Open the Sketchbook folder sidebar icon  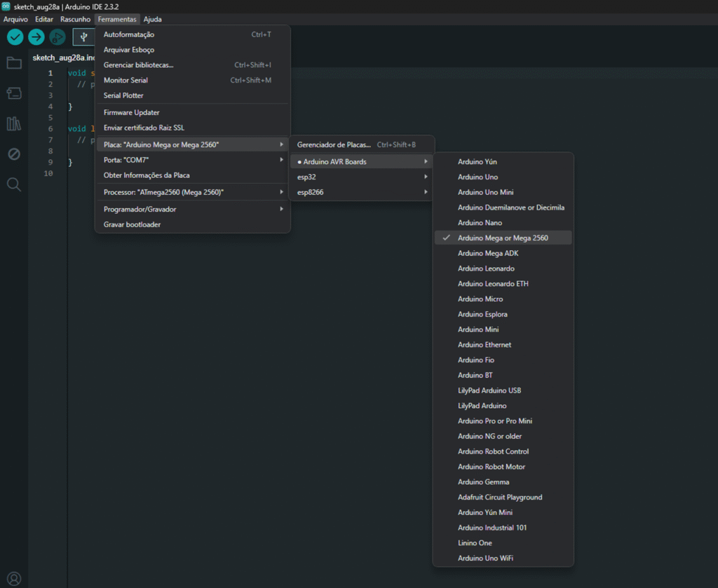tap(14, 62)
